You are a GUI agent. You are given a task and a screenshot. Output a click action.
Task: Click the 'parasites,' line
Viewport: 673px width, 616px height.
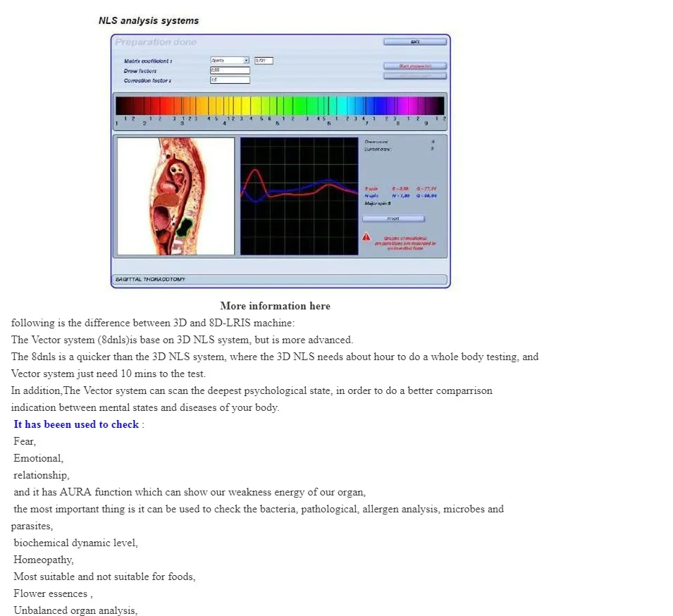pyautogui.click(x=32, y=526)
